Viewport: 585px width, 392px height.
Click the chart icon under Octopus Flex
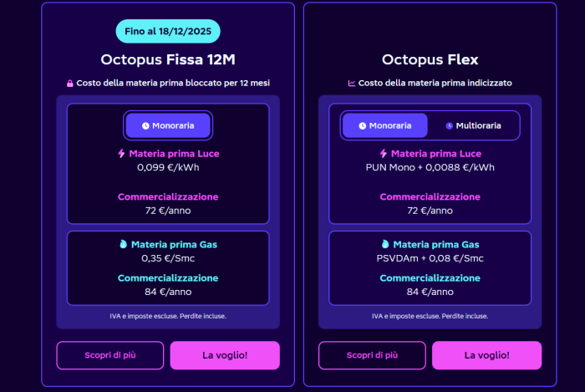(352, 84)
